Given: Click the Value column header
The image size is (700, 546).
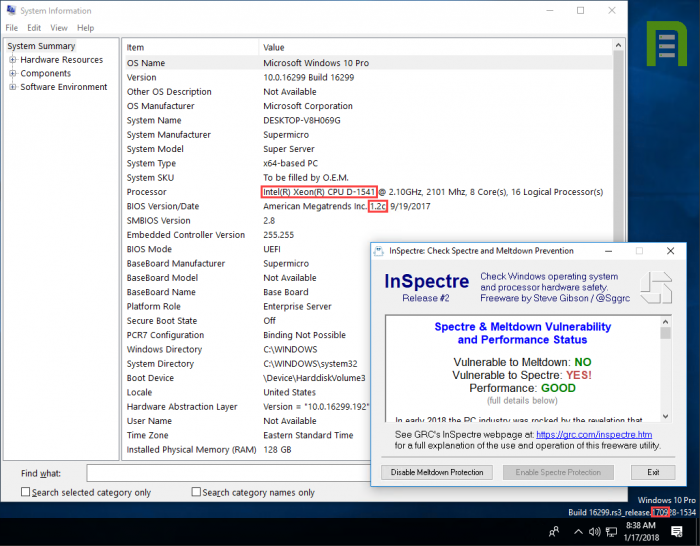Looking at the screenshot, I should [x=435, y=47].
